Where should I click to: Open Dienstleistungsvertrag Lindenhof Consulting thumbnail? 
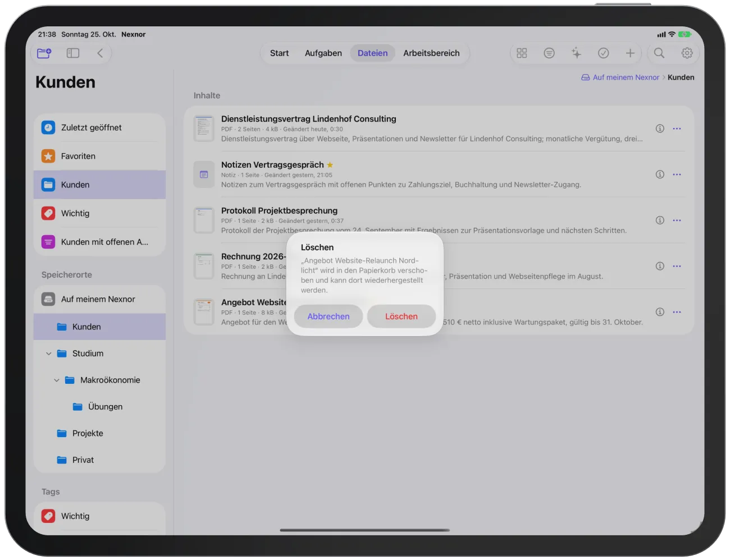[204, 128]
